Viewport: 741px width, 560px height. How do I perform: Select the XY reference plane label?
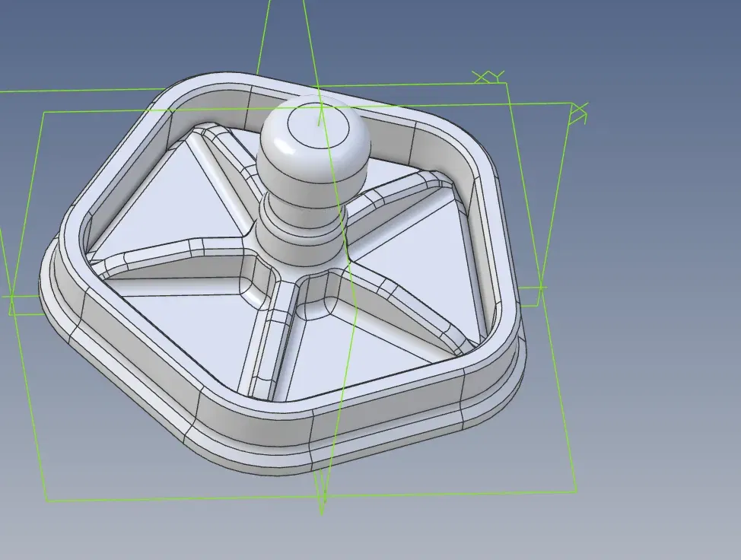coord(488,77)
